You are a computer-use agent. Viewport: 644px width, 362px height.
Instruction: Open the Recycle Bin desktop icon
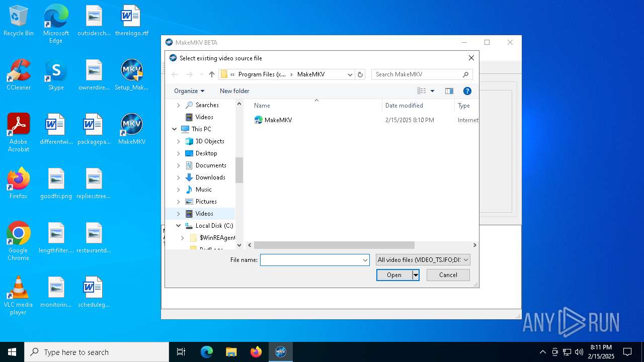19,21
